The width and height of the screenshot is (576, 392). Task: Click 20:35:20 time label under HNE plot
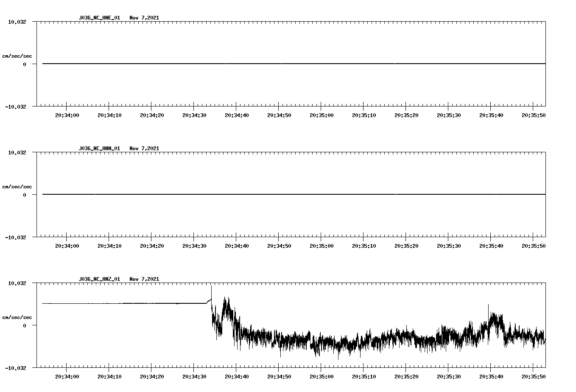tap(406, 115)
